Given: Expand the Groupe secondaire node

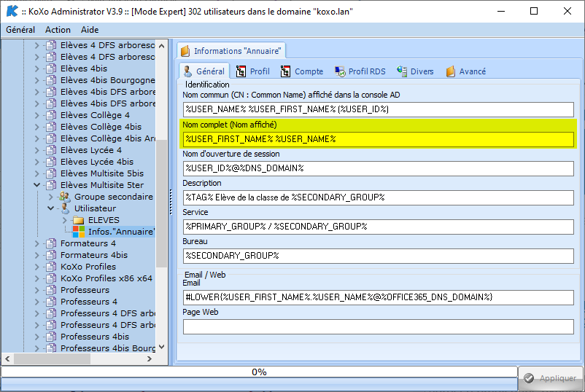Looking at the screenshot, I should click(x=51, y=197).
